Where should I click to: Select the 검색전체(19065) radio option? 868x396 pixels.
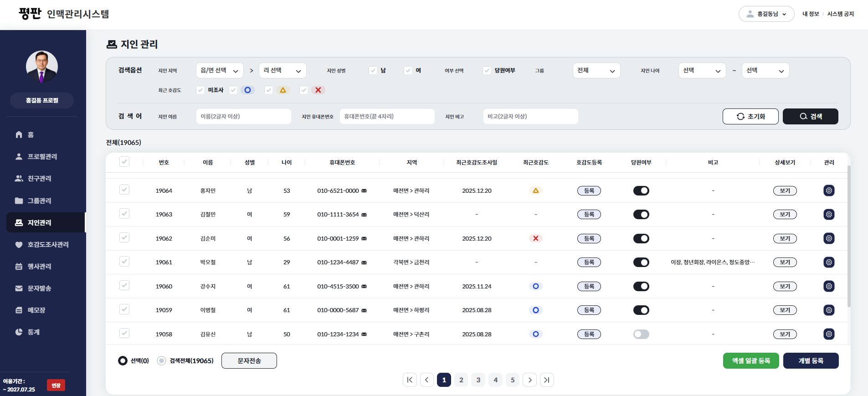click(x=161, y=361)
